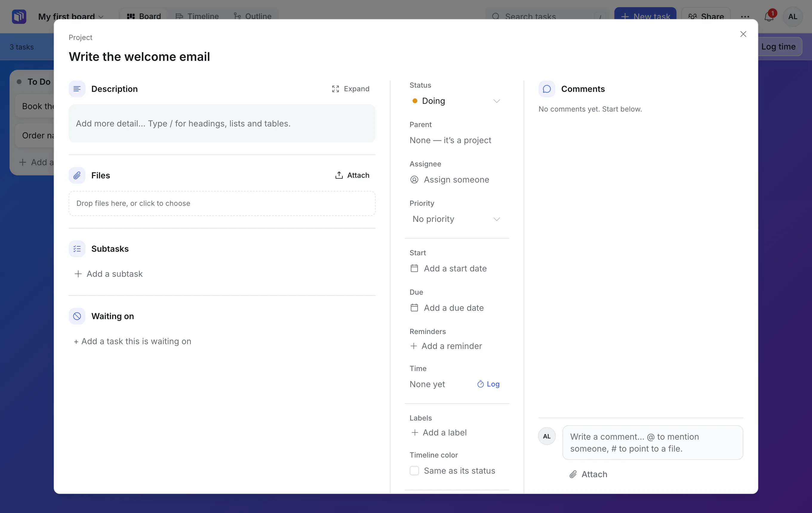Click the task title Write the welcome email
Viewport: 812px width, 513px height.
click(x=139, y=57)
